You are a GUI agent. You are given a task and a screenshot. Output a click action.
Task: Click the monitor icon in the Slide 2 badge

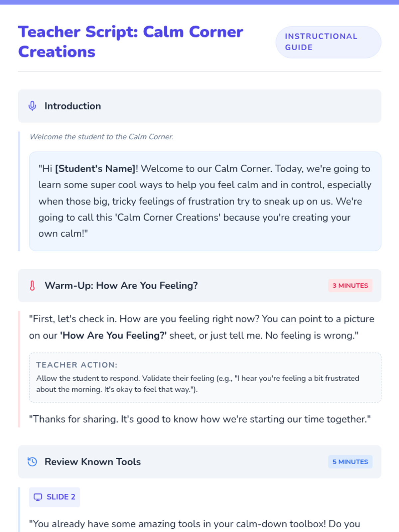coord(38,497)
